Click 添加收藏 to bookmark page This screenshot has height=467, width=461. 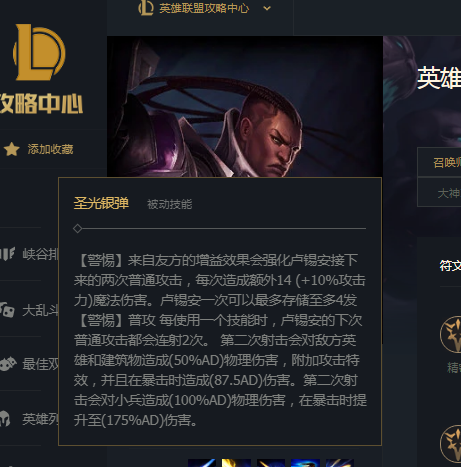point(50,149)
